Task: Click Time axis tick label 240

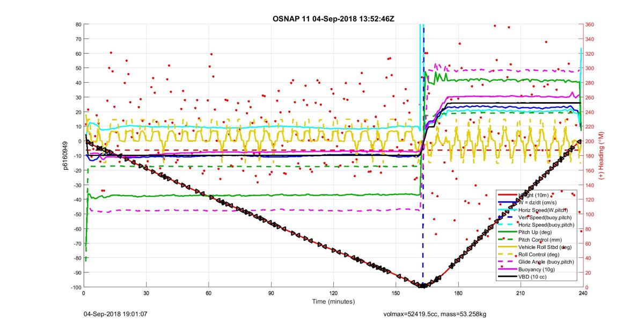Action: pyautogui.click(x=582, y=293)
